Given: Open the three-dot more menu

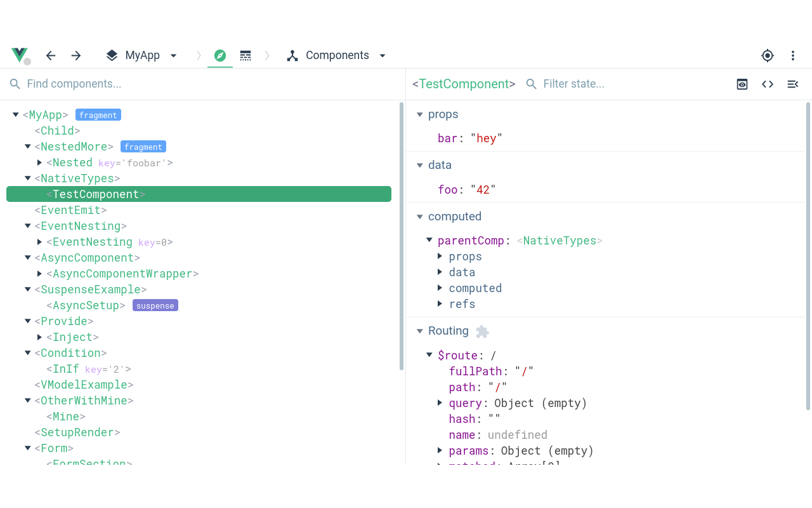Looking at the screenshot, I should tap(793, 55).
